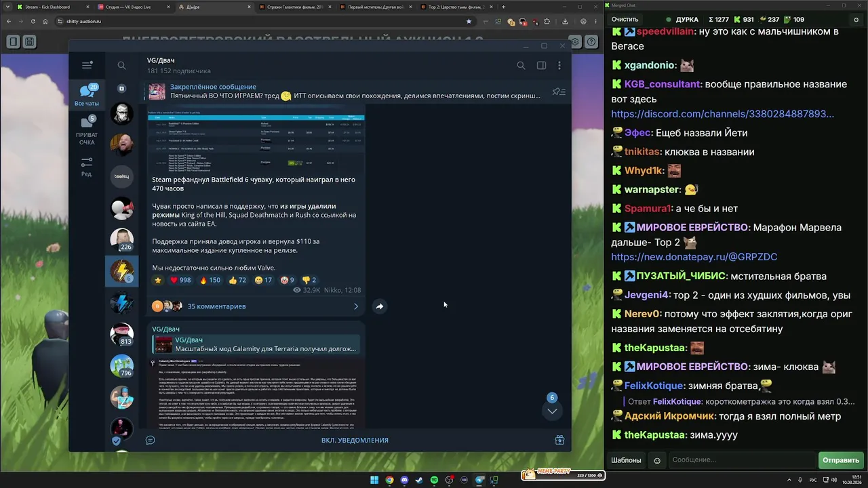Open the chat with 813 unread messages
The height and width of the screenshot is (488, 868).
pos(122,335)
